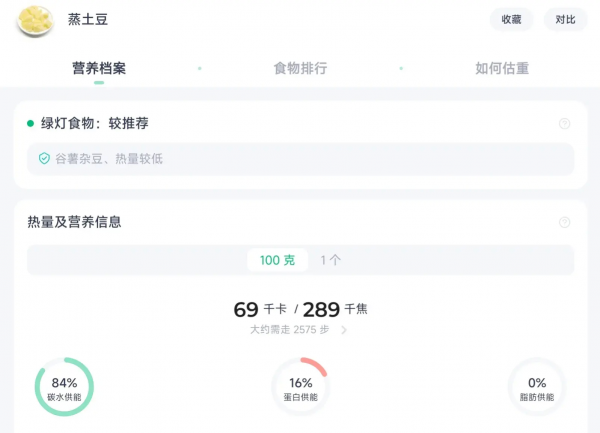The image size is (600, 433).
Task: Click help icon beside 热量及营养信息 heading
Action: pos(564,222)
